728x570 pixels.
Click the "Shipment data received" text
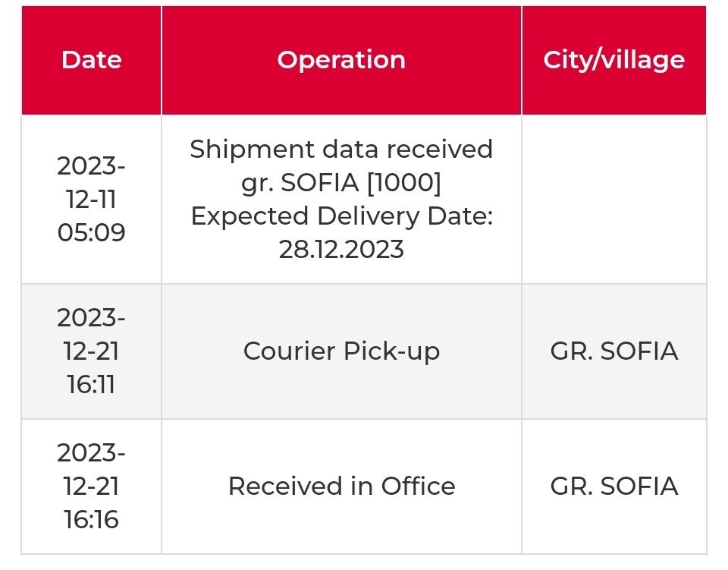(341, 150)
